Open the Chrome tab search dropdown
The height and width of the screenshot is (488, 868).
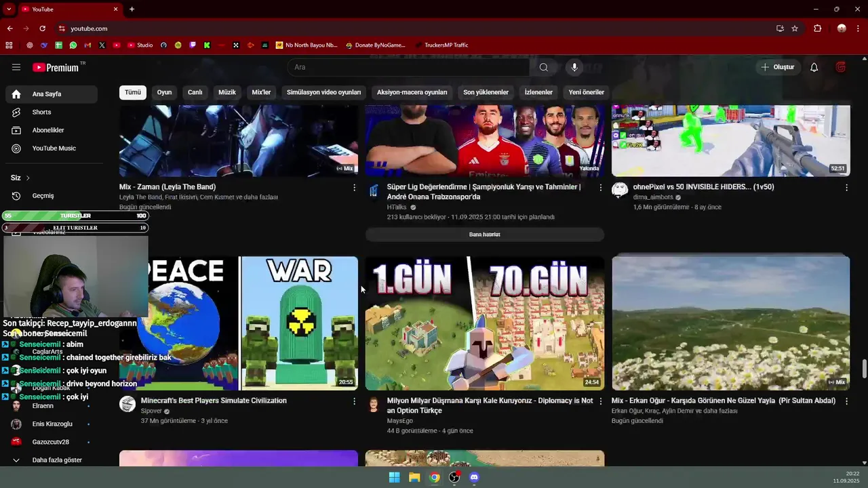(9, 9)
